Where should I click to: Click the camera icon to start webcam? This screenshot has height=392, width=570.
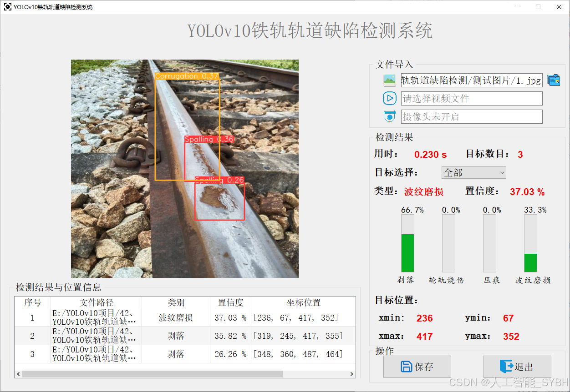coord(390,116)
